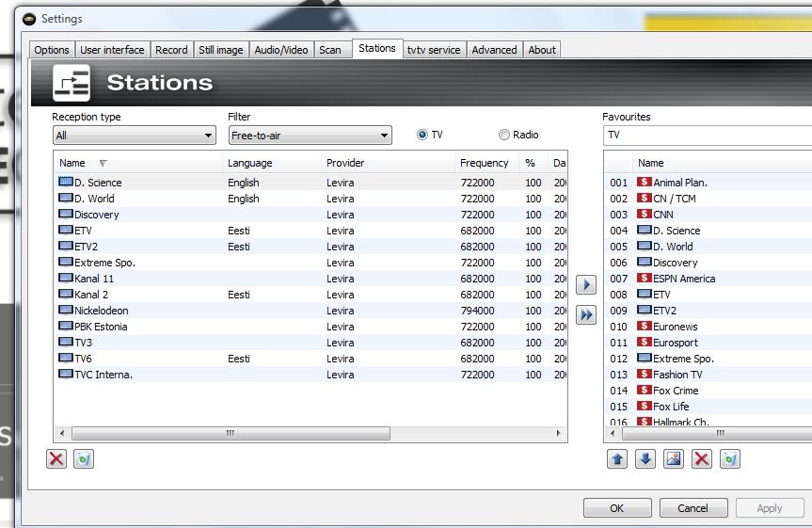The height and width of the screenshot is (528, 812).
Task: Select Kanal 11 in the station list
Action: (310, 279)
